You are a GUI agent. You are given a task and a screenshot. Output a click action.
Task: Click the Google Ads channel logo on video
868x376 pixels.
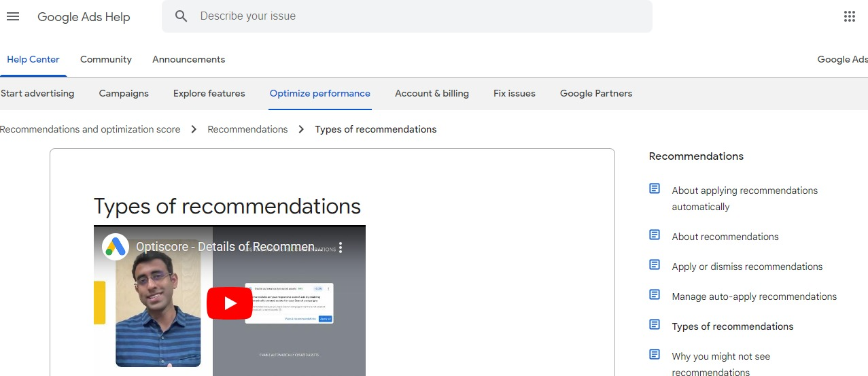[x=116, y=247]
